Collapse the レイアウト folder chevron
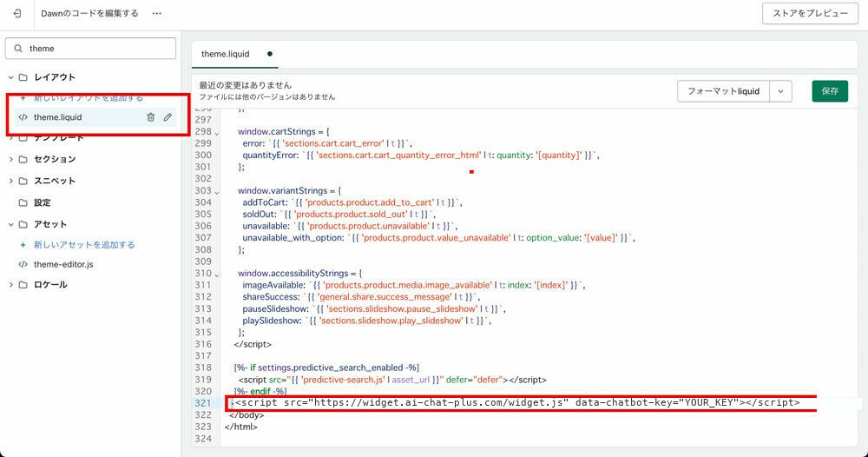This screenshot has width=868, height=457. tap(10, 77)
